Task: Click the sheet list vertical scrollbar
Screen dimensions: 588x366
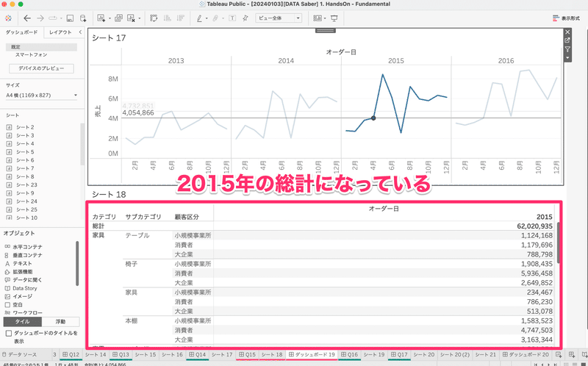Action: click(x=82, y=144)
